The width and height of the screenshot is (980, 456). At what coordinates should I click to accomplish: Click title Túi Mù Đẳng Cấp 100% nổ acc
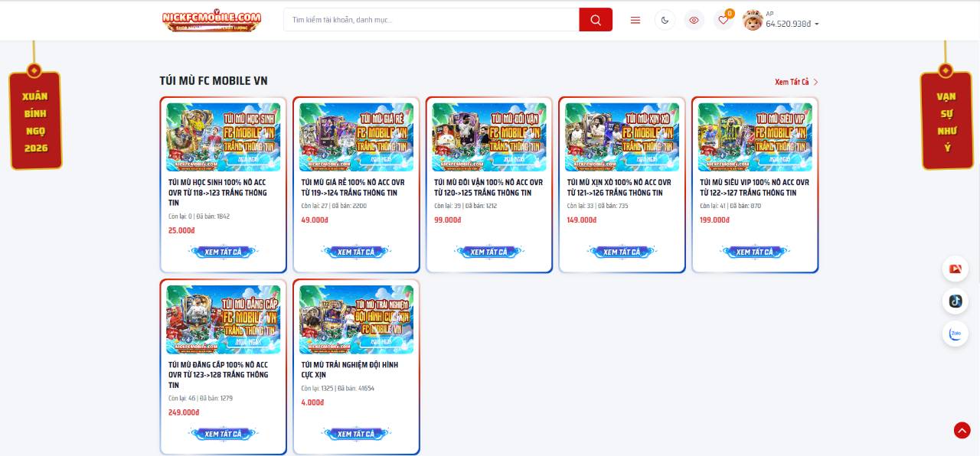point(218,375)
